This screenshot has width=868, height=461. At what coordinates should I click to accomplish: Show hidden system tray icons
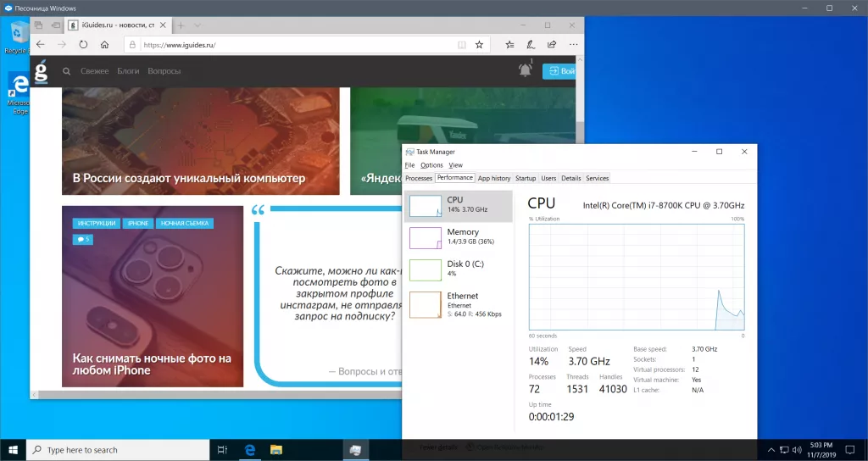tap(770, 450)
